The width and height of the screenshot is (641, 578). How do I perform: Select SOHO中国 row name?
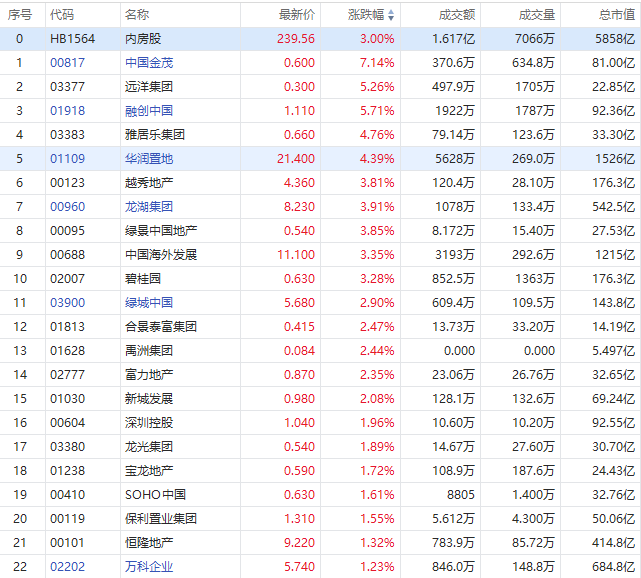coord(155,495)
